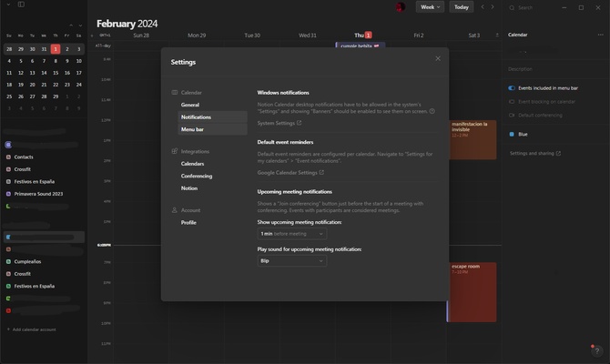The width and height of the screenshot is (610, 364).
Task: Toggle Contacts calendar visibility
Action: coord(8,157)
